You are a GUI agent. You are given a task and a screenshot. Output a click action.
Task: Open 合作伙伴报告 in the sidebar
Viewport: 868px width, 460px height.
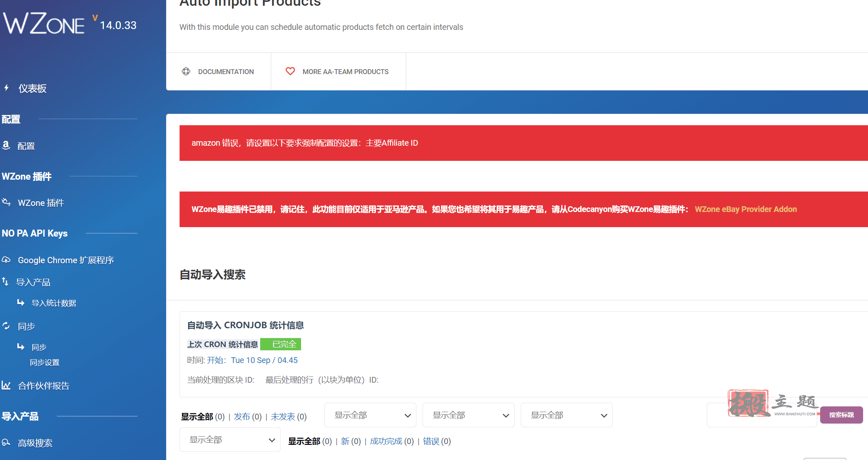[44, 386]
